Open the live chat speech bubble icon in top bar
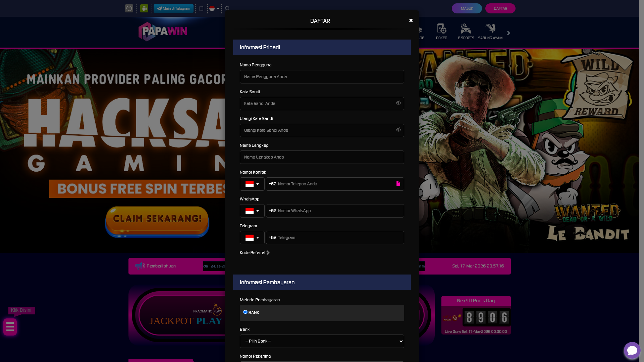Viewport: 644px width, 362px height. (x=129, y=8)
